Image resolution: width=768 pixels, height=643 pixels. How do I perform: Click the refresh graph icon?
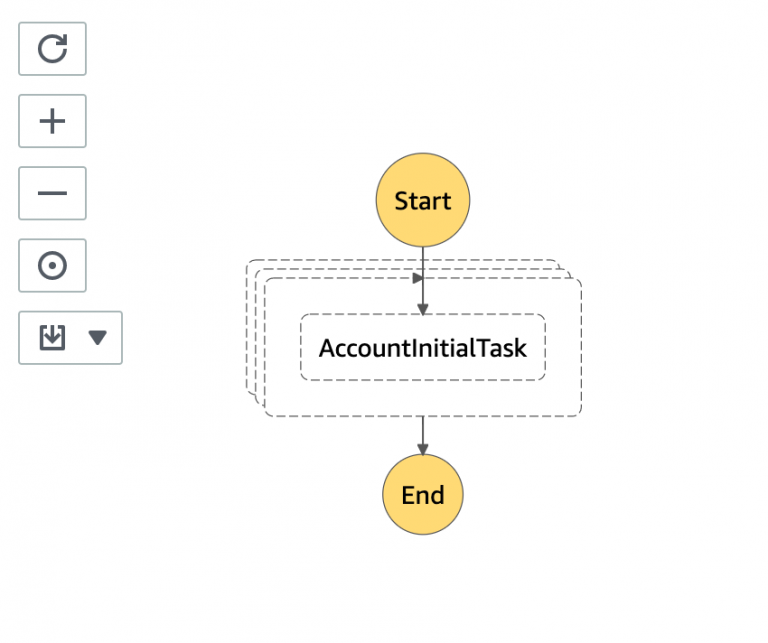point(52,48)
